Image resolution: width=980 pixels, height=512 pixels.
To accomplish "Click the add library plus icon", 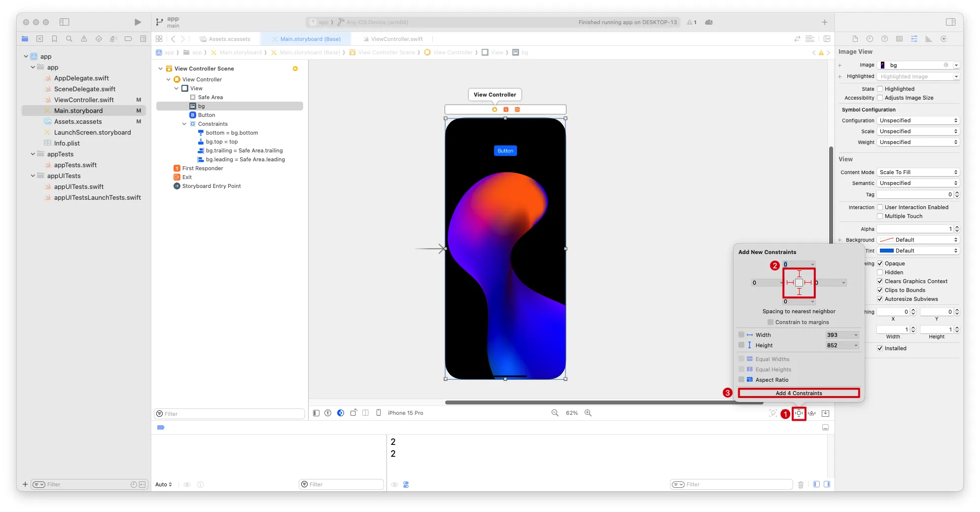I will click(824, 22).
